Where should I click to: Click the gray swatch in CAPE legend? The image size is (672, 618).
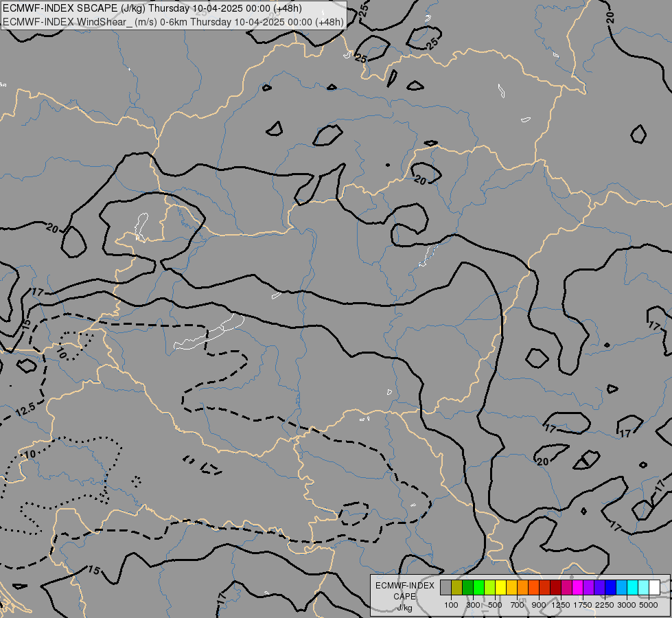pyautogui.click(x=445, y=587)
